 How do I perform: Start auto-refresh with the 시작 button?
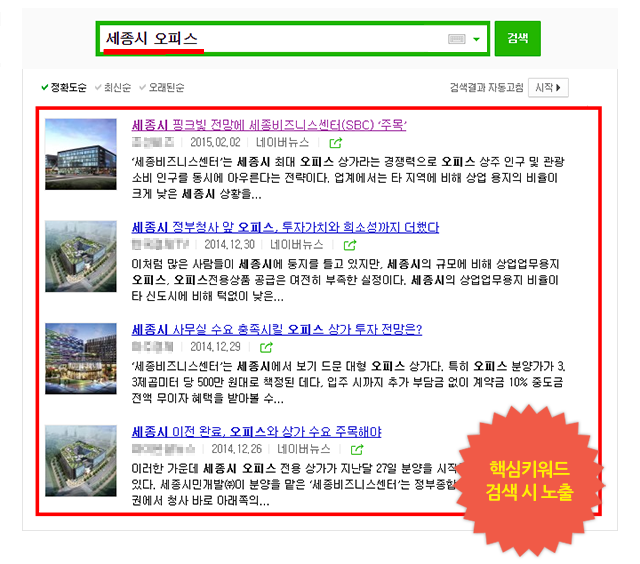(548, 87)
